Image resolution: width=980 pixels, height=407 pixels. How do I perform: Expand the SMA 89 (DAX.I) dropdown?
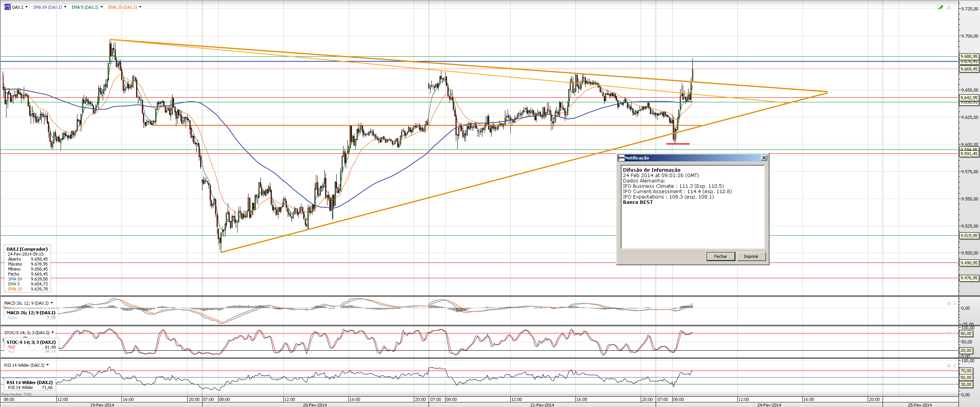click(x=65, y=7)
